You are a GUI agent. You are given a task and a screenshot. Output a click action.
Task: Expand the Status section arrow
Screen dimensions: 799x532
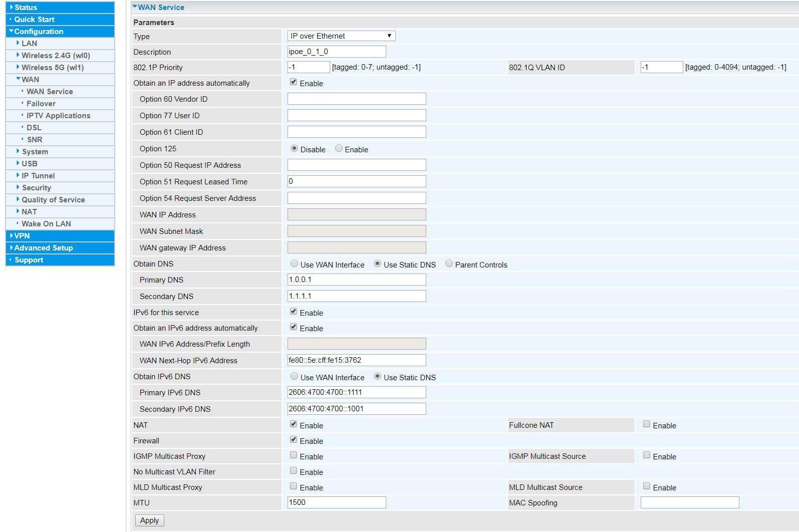(12, 8)
